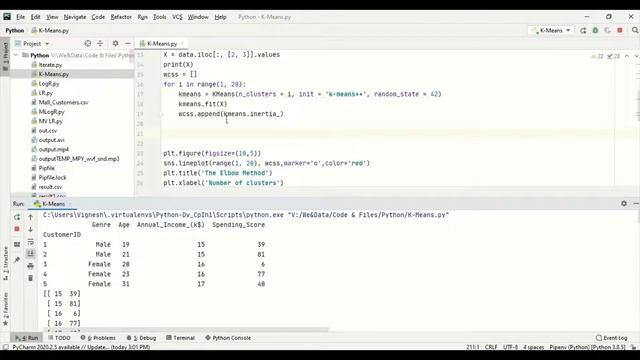Open Run panel settings gear

point(624,203)
